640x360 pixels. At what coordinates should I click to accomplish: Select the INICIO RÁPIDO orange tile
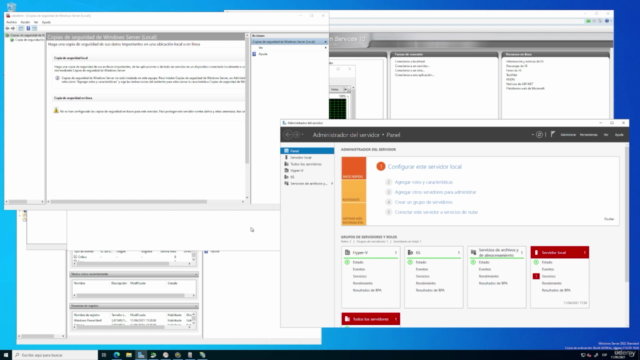[354, 168]
